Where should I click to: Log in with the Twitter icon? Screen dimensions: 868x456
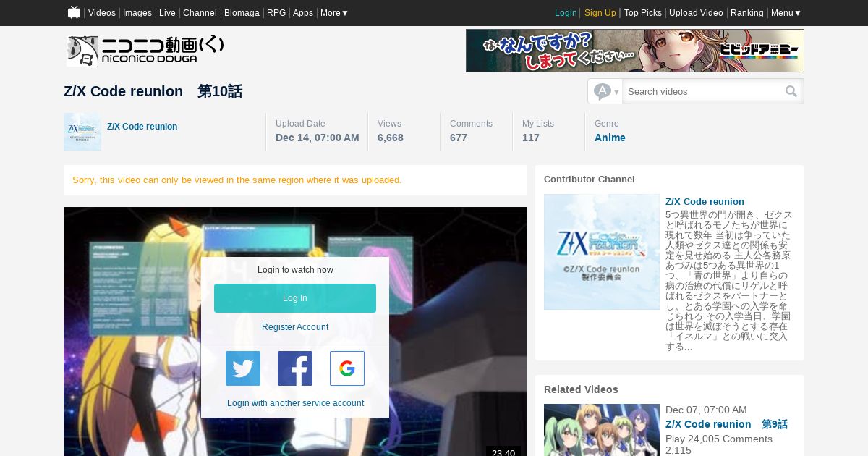pos(243,368)
